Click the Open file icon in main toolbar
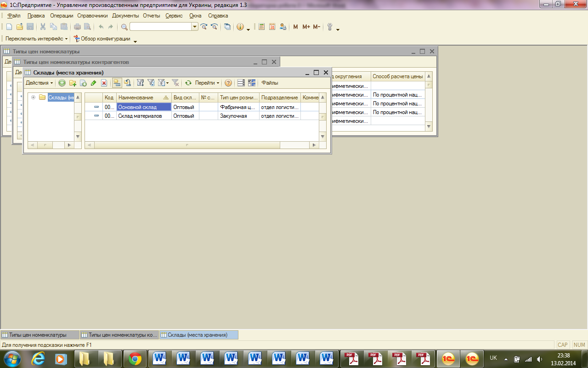The width and height of the screenshot is (588, 368). coord(20,27)
